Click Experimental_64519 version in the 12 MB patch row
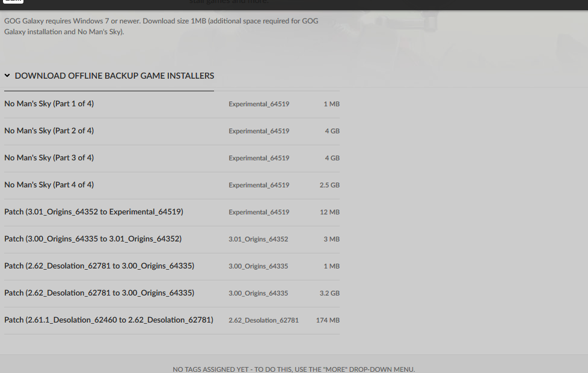The image size is (588, 373). (x=259, y=212)
